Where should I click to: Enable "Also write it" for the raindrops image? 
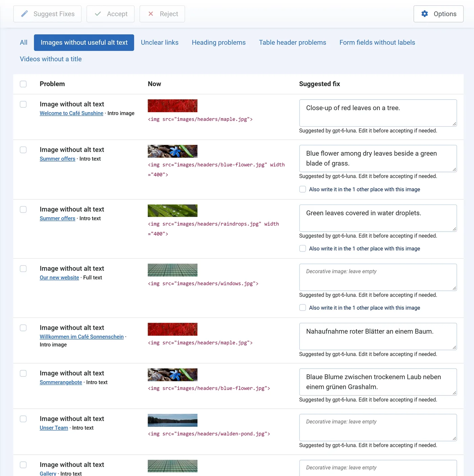[302, 248]
